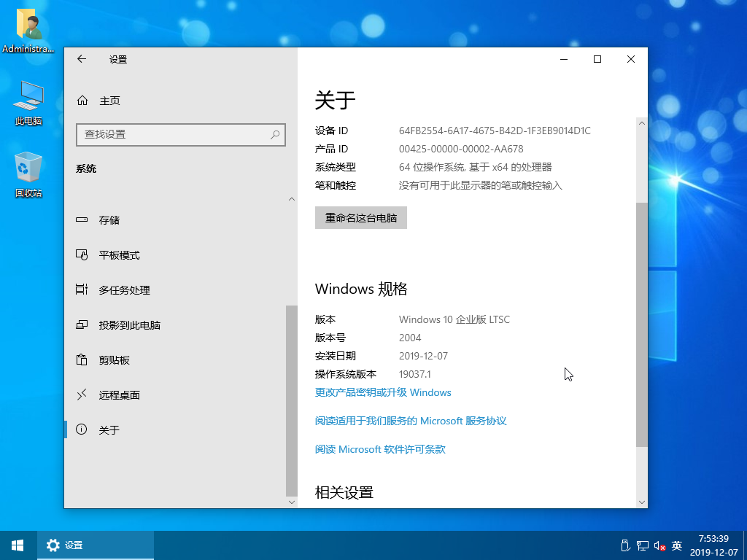Click the 系统 sidebar heading
Screen dimensions: 747x560
(x=86, y=168)
